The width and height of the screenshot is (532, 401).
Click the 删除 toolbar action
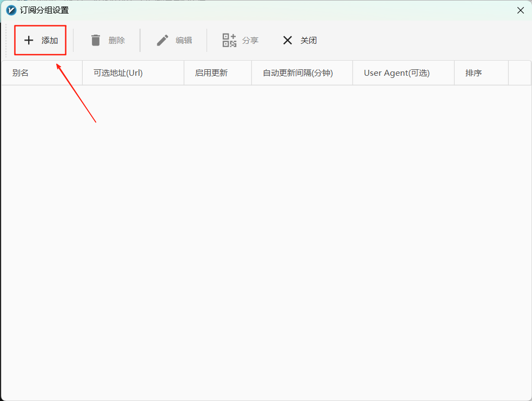(107, 40)
